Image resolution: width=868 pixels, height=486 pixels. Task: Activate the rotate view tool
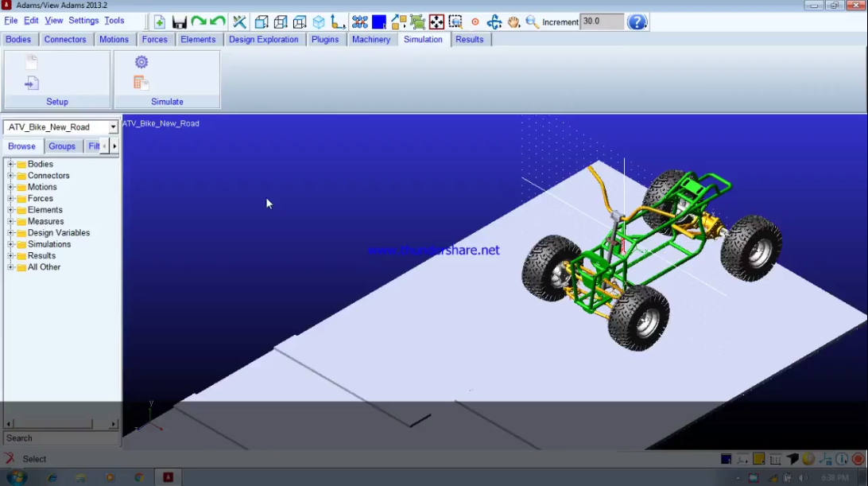494,22
